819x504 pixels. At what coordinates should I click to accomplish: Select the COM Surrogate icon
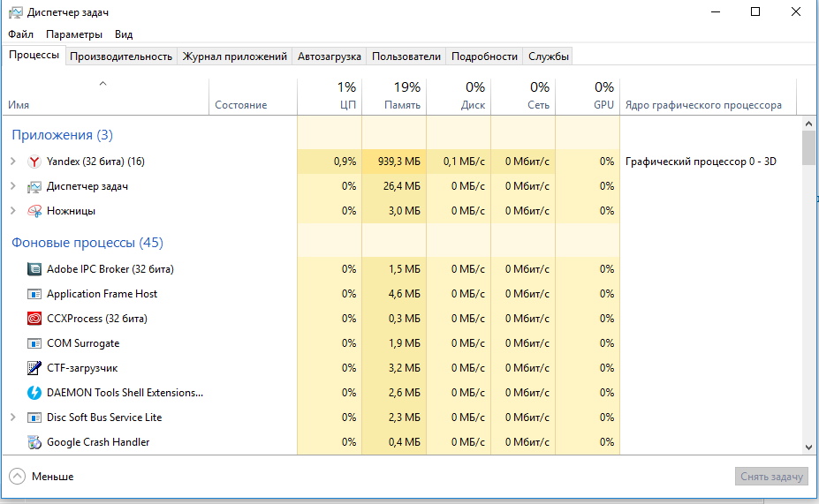[x=34, y=343]
